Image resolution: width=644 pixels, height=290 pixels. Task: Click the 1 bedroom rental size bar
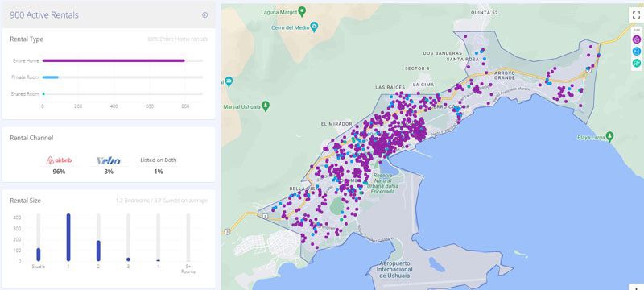tap(68, 238)
